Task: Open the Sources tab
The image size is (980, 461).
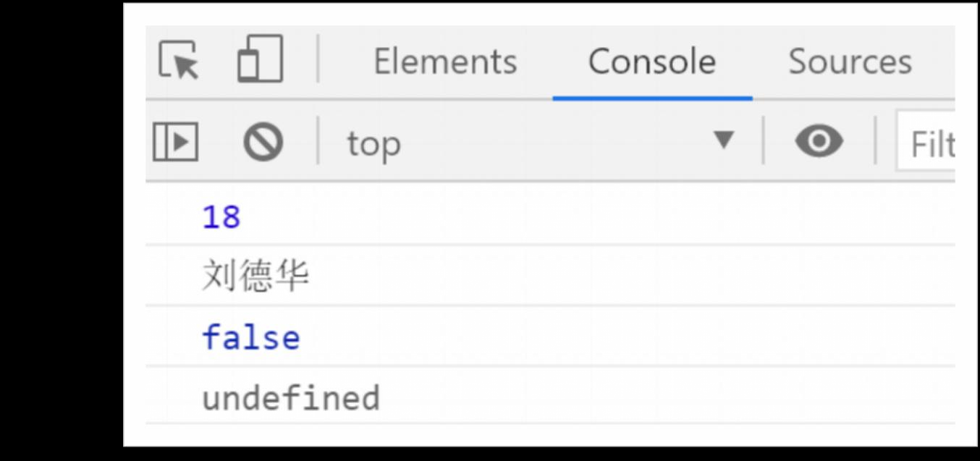Action: point(850,62)
